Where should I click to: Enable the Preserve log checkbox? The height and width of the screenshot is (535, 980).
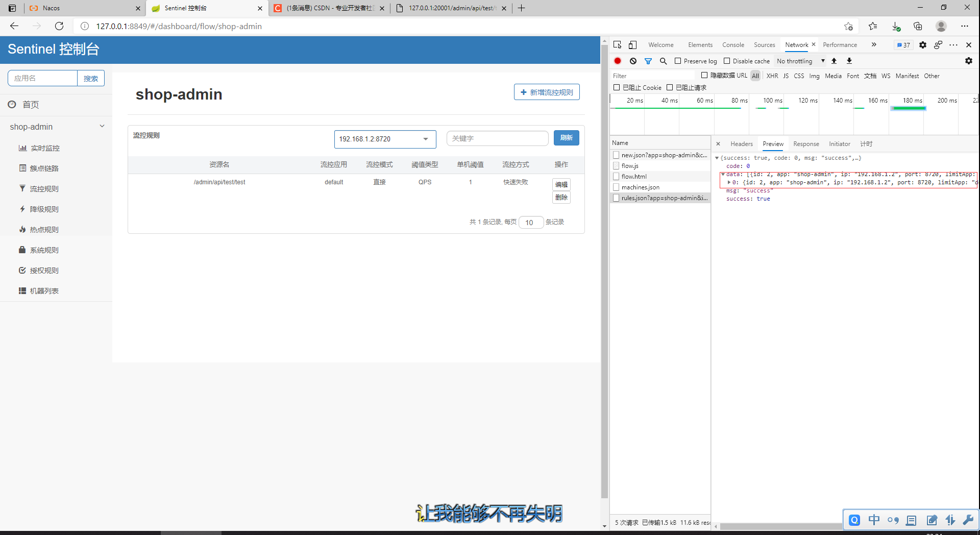coord(678,61)
